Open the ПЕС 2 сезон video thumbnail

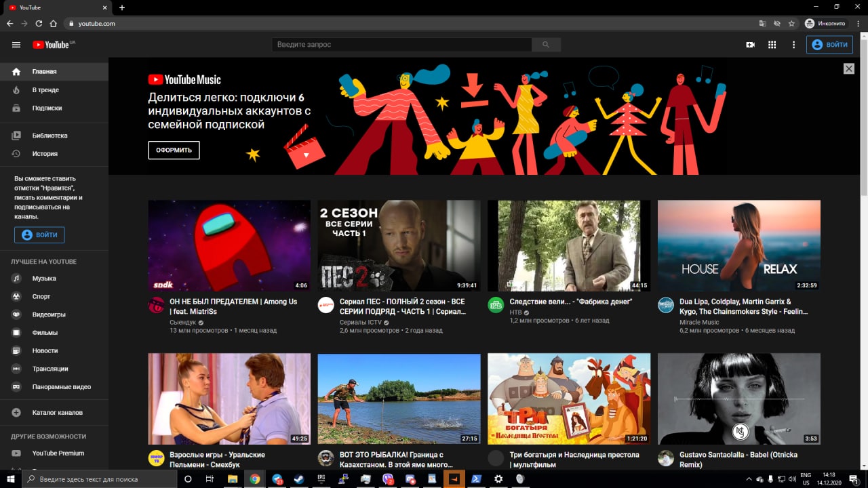click(x=399, y=245)
